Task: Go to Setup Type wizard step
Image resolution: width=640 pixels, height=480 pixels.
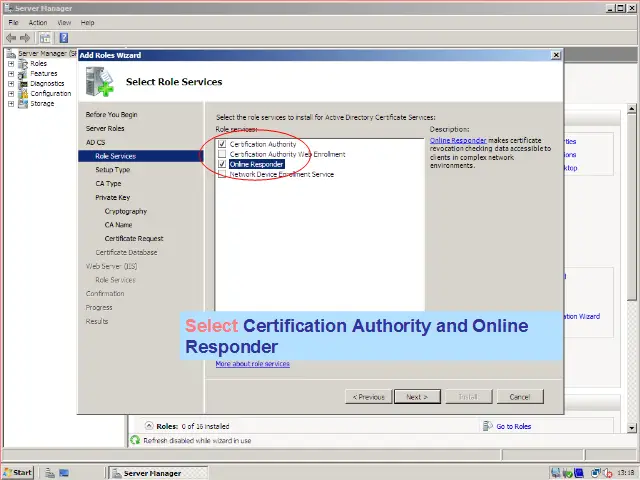Action: click(112, 170)
